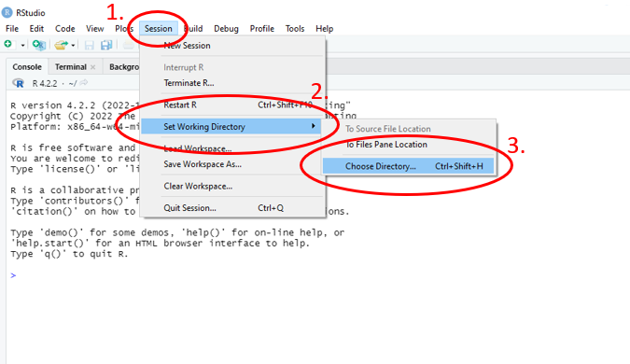Screen dimensions: 630x364
Task: Open the View menu
Action: (x=95, y=29)
